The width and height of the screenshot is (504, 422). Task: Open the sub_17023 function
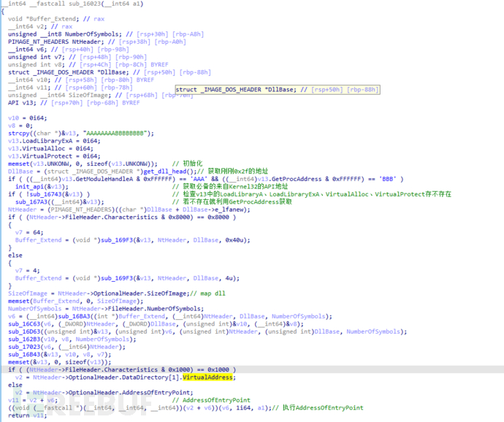click(x=24, y=347)
